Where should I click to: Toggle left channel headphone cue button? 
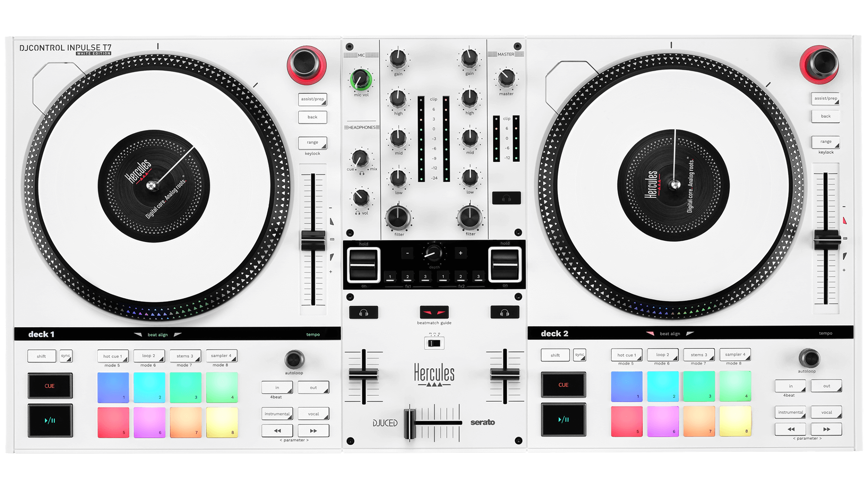[x=363, y=312]
